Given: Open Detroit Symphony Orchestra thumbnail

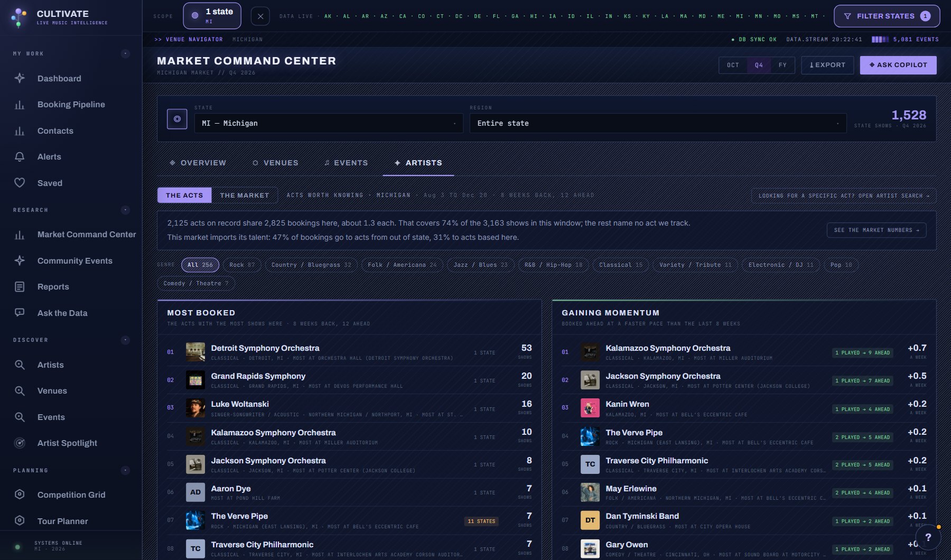Looking at the screenshot, I should point(195,352).
